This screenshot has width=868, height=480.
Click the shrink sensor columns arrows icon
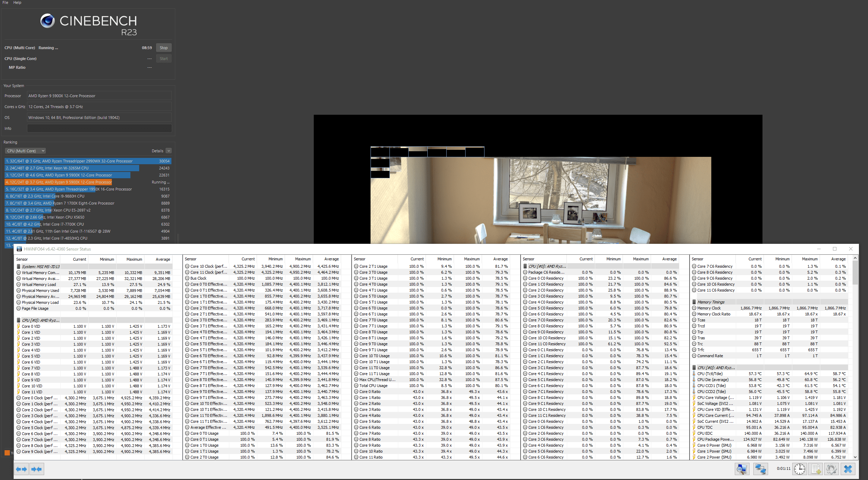click(36, 469)
